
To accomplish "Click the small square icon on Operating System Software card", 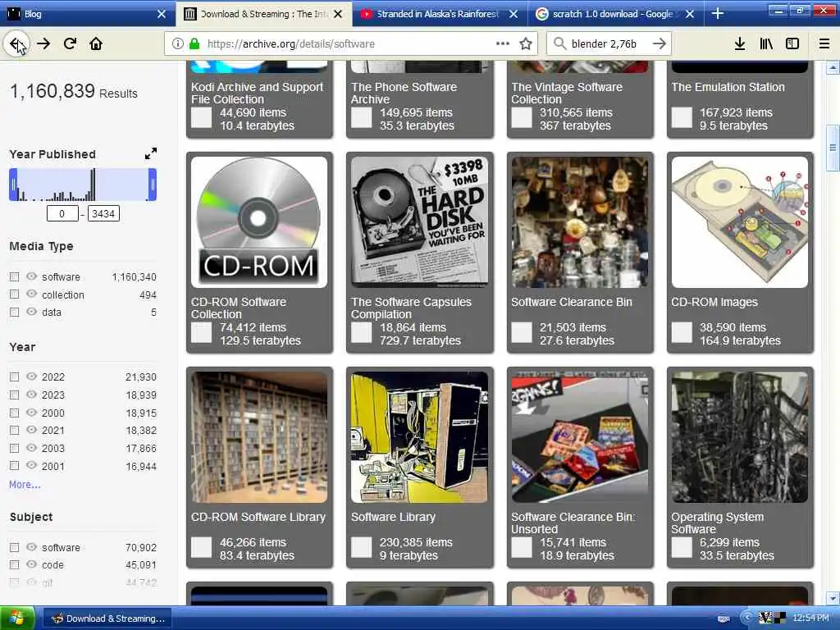I will (682, 547).
